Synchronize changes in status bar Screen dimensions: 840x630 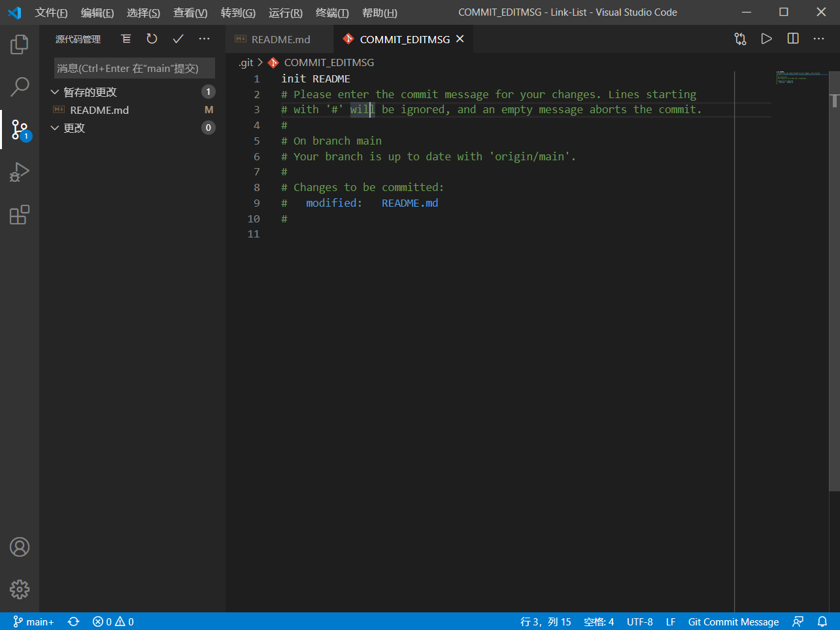click(x=73, y=621)
